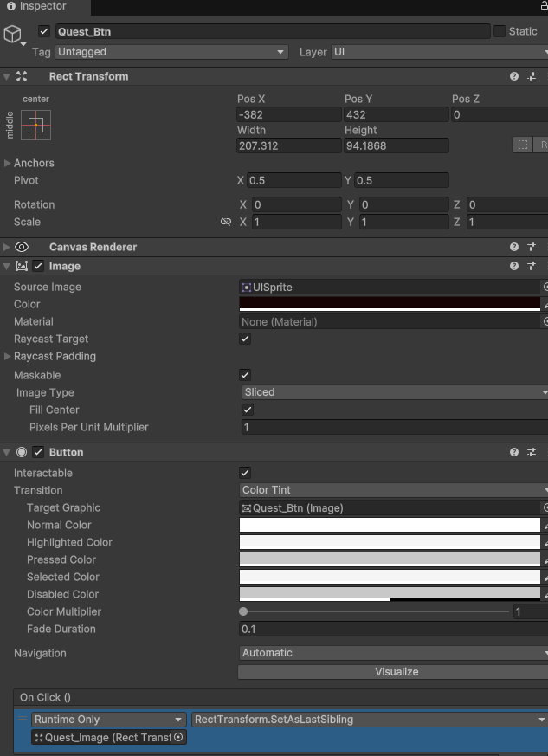Click eyedropper beside Image Color
Viewport: 548px width, 756px height.
point(545,304)
